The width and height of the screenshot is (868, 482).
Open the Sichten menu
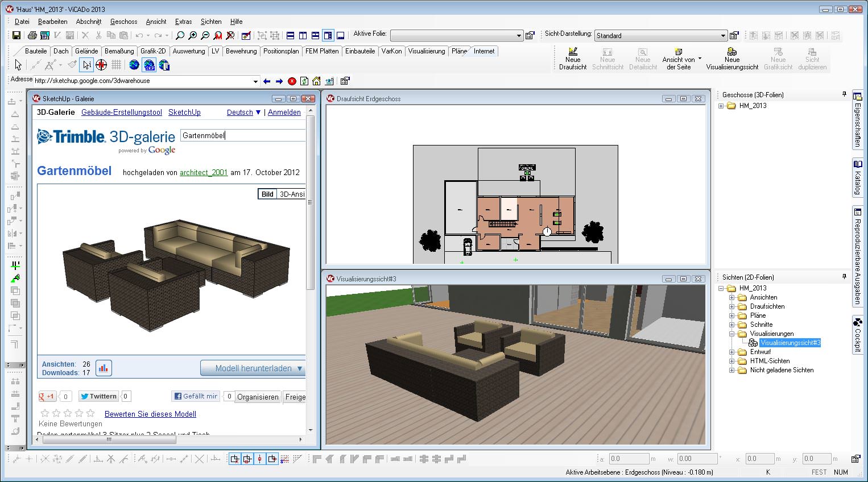pyautogui.click(x=211, y=22)
